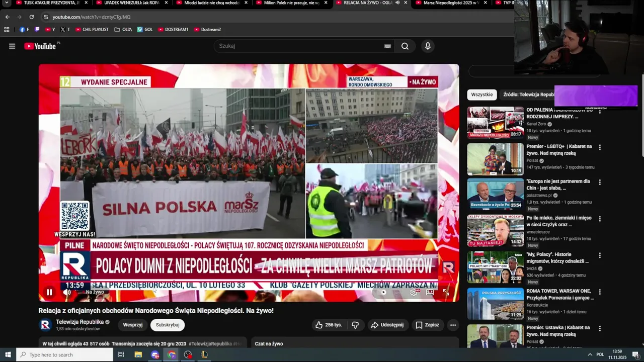Click the youtube.com URL address bar

point(92,17)
